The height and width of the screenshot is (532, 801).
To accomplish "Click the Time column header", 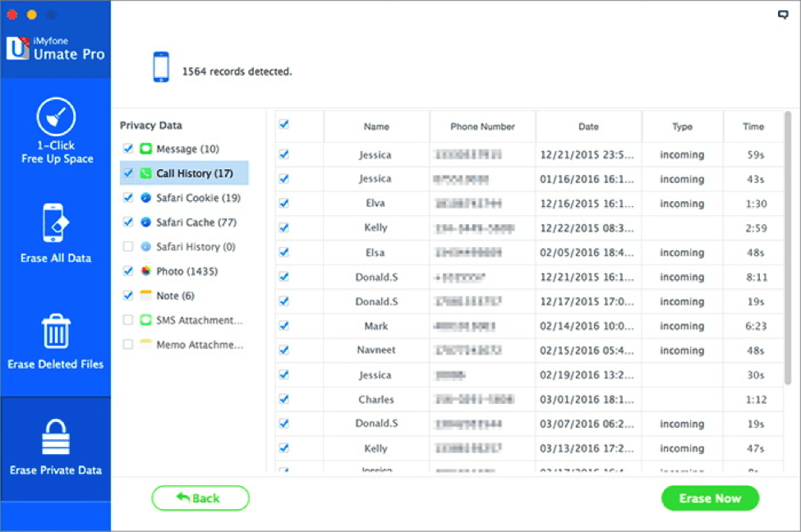I will (x=753, y=126).
